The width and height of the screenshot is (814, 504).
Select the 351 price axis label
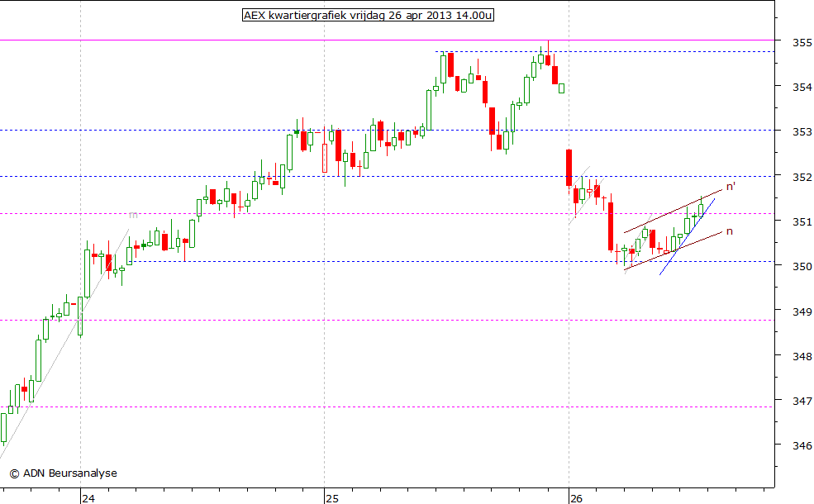click(x=802, y=221)
